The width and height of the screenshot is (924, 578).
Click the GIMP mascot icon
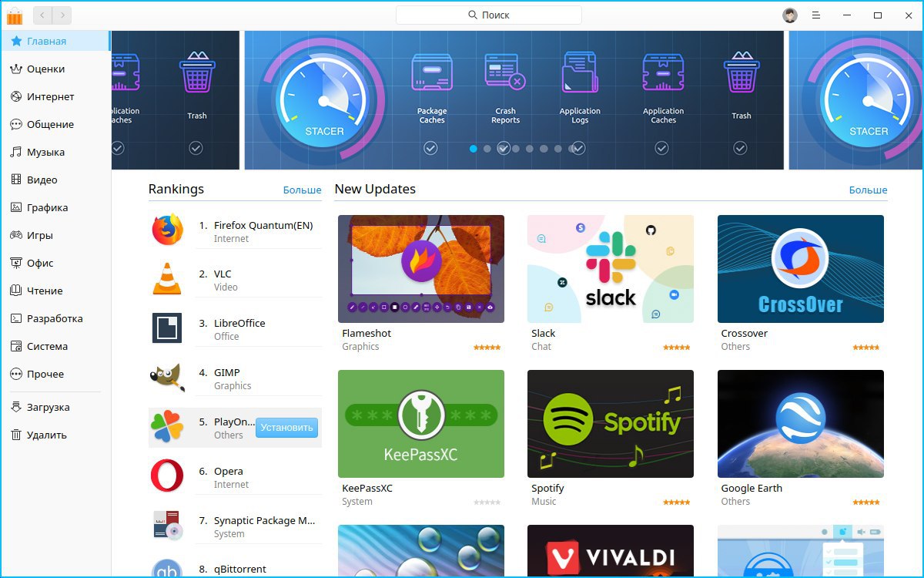tap(167, 378)
